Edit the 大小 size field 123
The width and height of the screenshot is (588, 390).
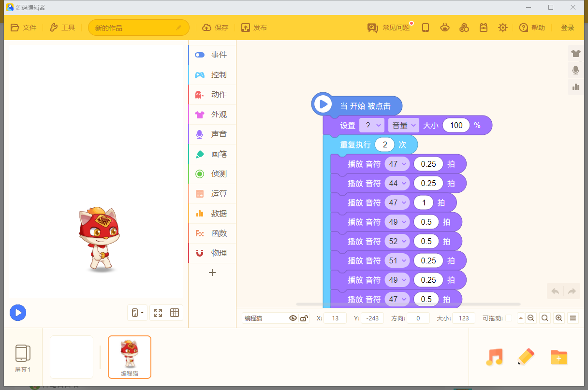tap(464, 318)
